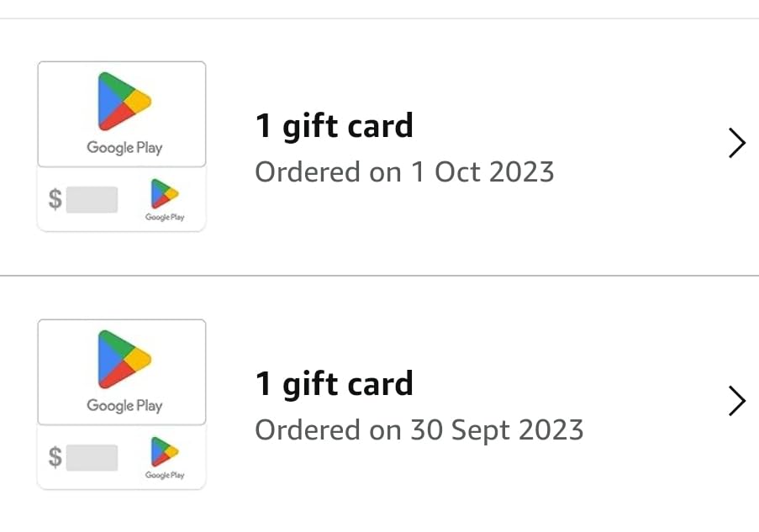The image size is (759, 532).
Task: Select the small Google Play icon on the dollar card preview
Action: pyautogui.click(x=162, y=195)
